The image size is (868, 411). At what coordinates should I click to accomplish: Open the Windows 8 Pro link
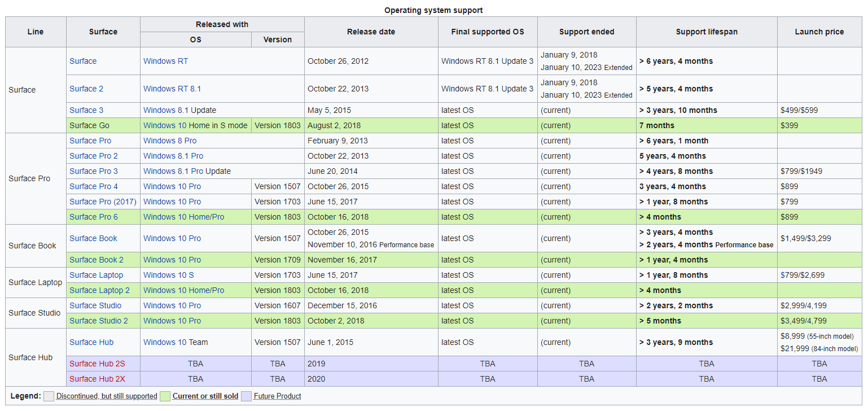coord(170,141)
